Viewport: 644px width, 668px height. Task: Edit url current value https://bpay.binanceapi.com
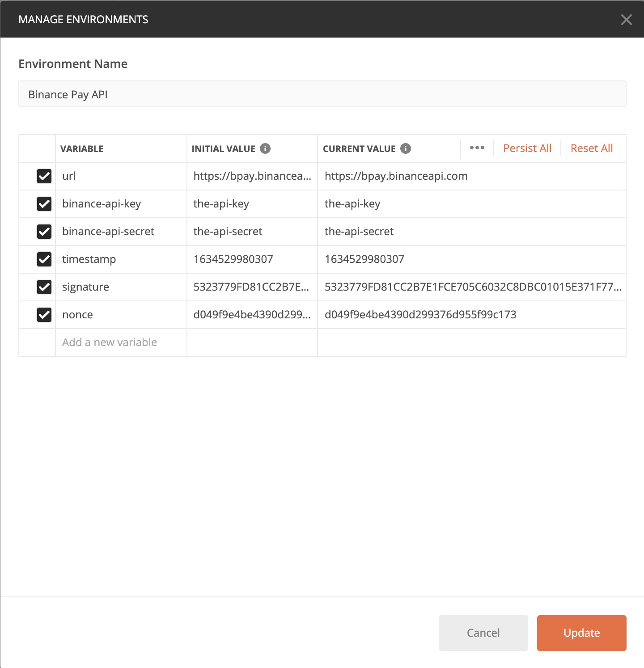coord(472,176)
